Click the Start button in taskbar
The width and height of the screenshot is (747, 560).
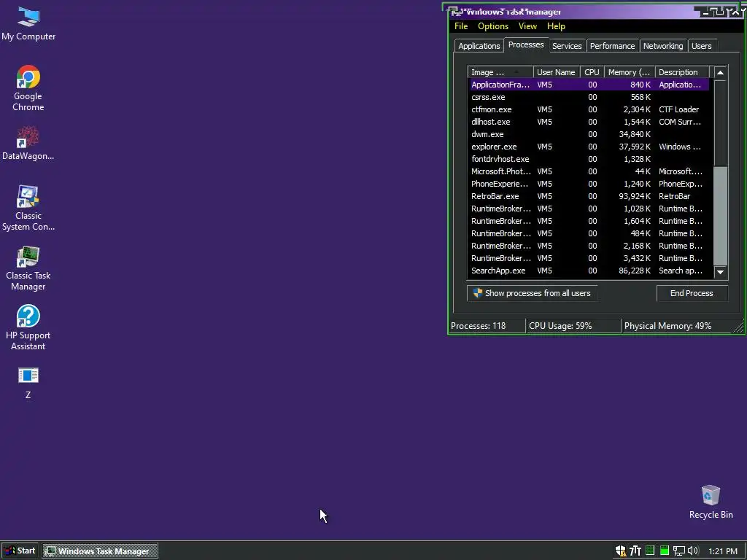pos(20,551)
